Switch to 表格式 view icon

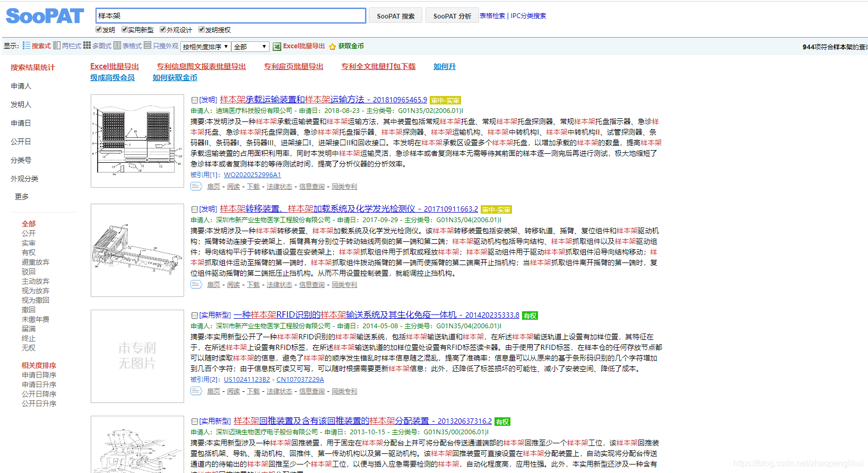(x=117, y=46)
